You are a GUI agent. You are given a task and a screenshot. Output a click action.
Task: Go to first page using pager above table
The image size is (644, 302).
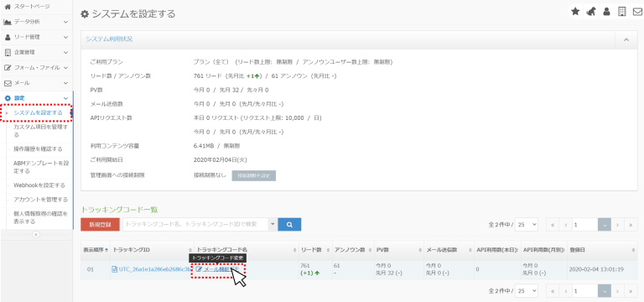(x=553, y=224)
